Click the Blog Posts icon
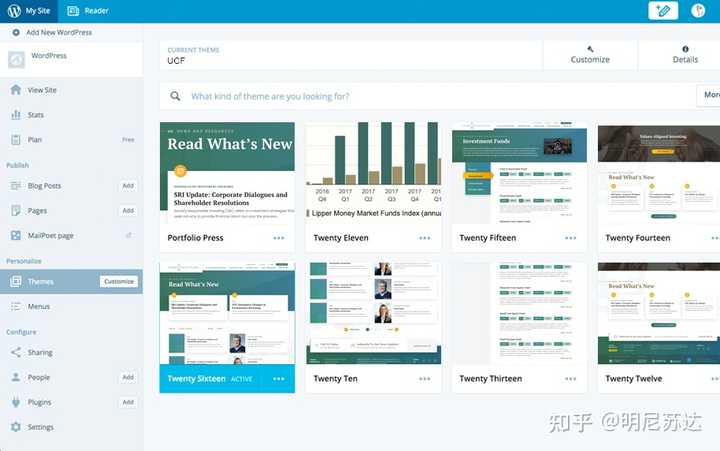This screenshot has height=451, width=720. [x=16, y=186]
